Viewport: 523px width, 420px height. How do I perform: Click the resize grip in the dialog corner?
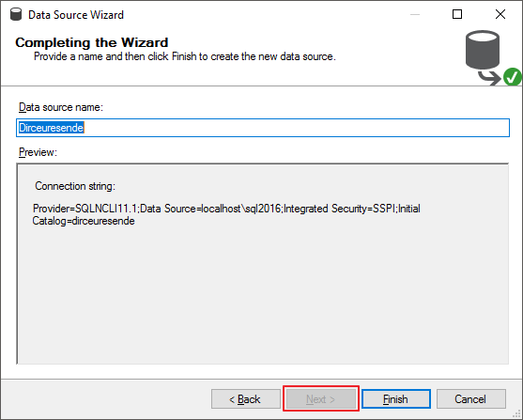point(517,414)
